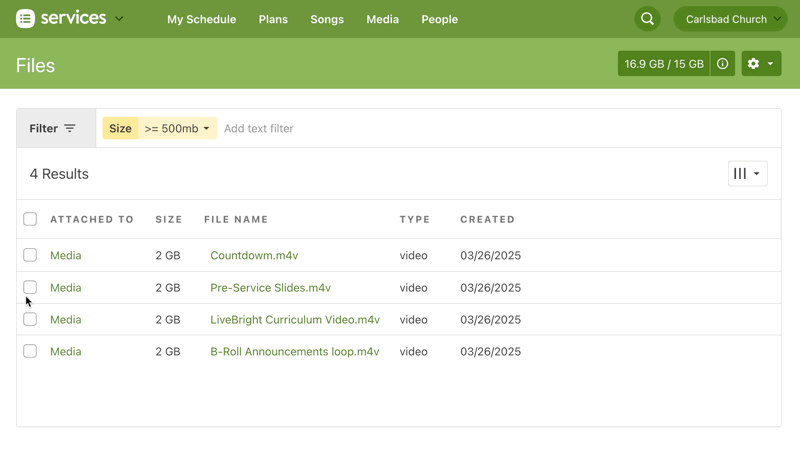800x462 pixels.
Task: Select the LiveBright Curriculum Video checkbox
Action: click(x=30, y=319)
